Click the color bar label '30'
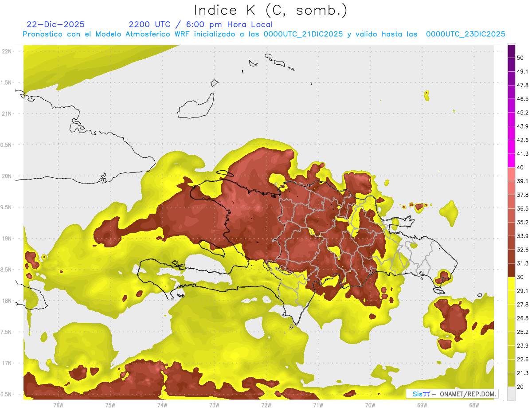The image size is (532, 411). tap(520, 277)
